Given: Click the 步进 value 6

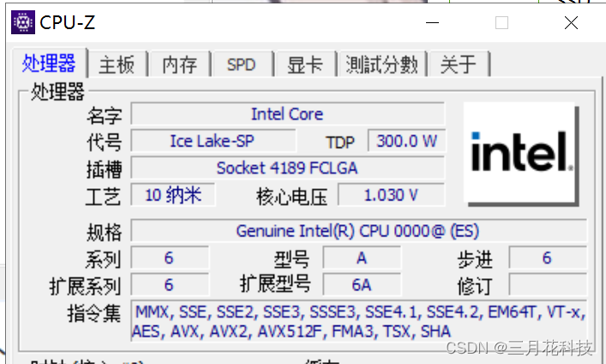Looking at the screenshot, I should 548,258.
